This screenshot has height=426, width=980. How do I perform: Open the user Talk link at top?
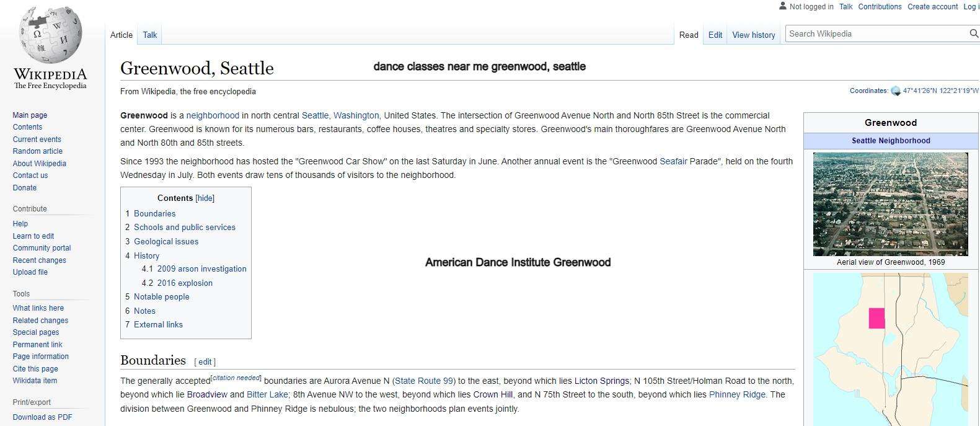tap(846, 7)
